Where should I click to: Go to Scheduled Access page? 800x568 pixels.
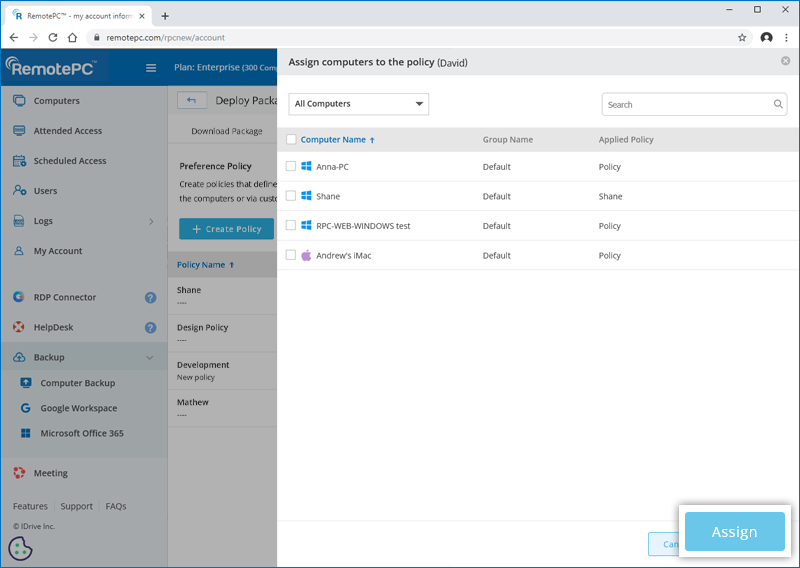[x=69, y=161]
